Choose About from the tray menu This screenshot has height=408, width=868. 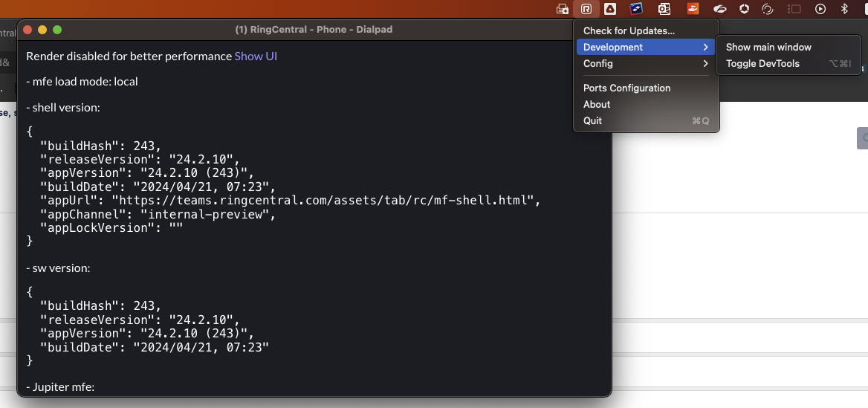point(646,104)
